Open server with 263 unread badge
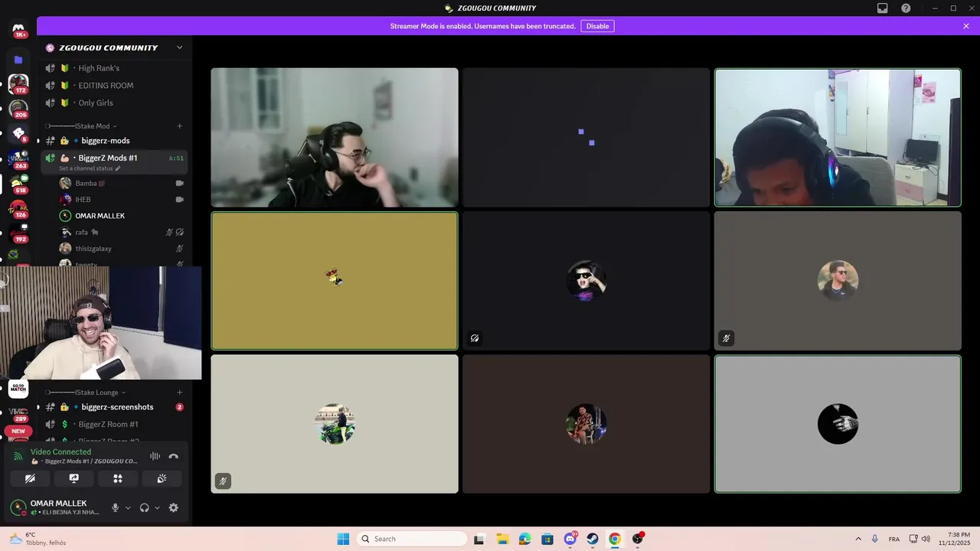Viewport: 980px width, 551px height. tap(18, 159)
